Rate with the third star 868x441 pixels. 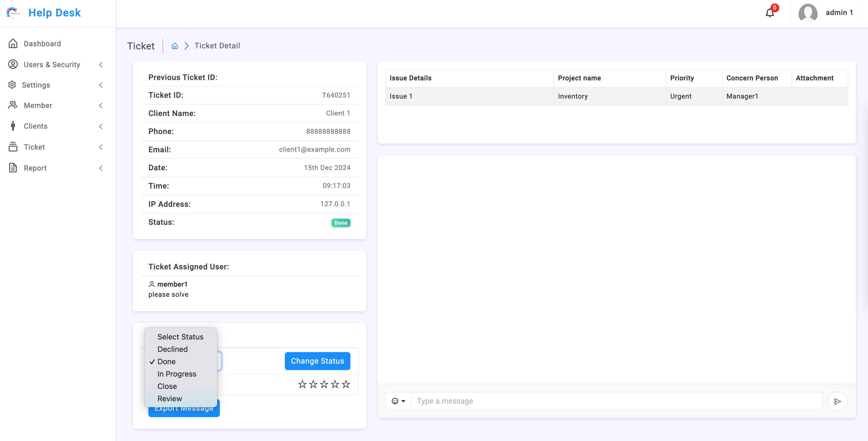point(324,384)
